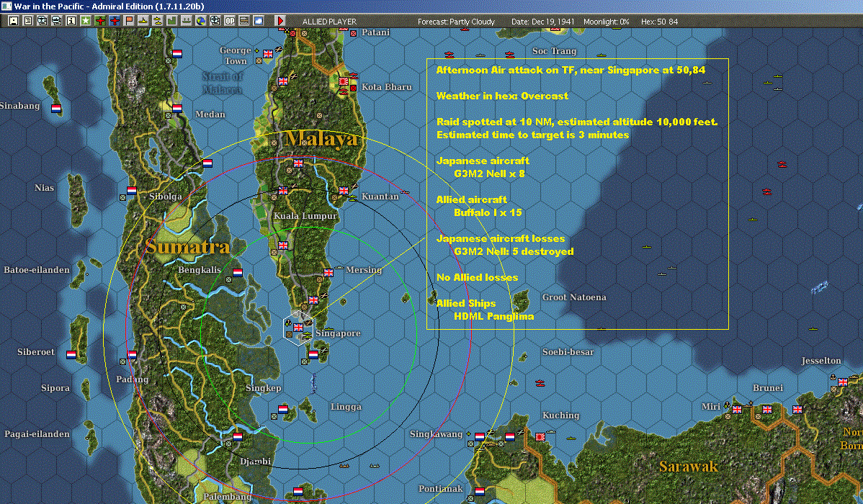
Task: Open the globe toolbar icon
Action: tap(201, 21)
